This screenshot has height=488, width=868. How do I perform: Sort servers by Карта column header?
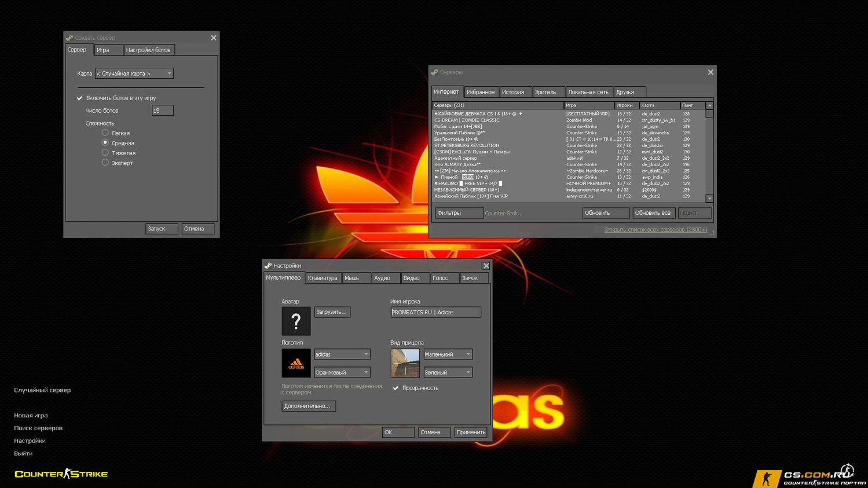point(660,105)
